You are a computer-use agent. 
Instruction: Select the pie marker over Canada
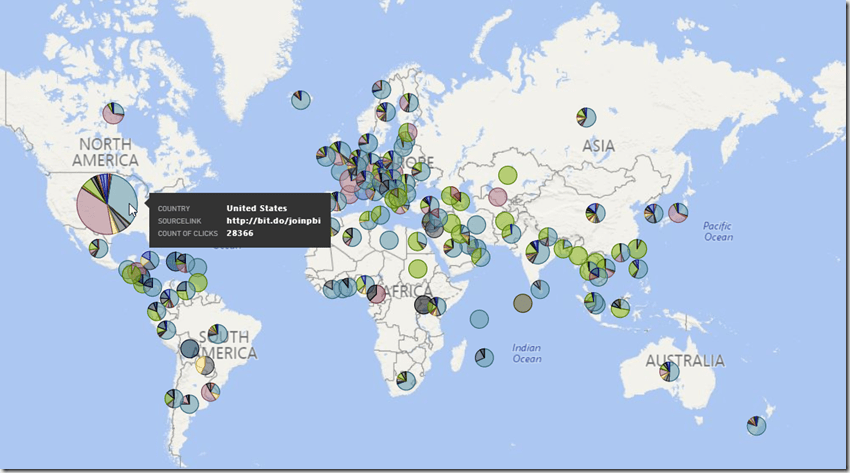113,113
